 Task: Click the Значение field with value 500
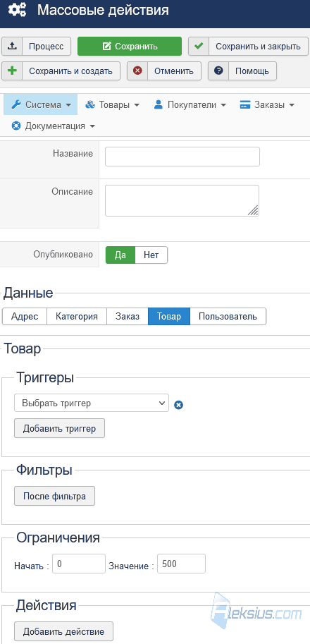(x=181, y=564)
